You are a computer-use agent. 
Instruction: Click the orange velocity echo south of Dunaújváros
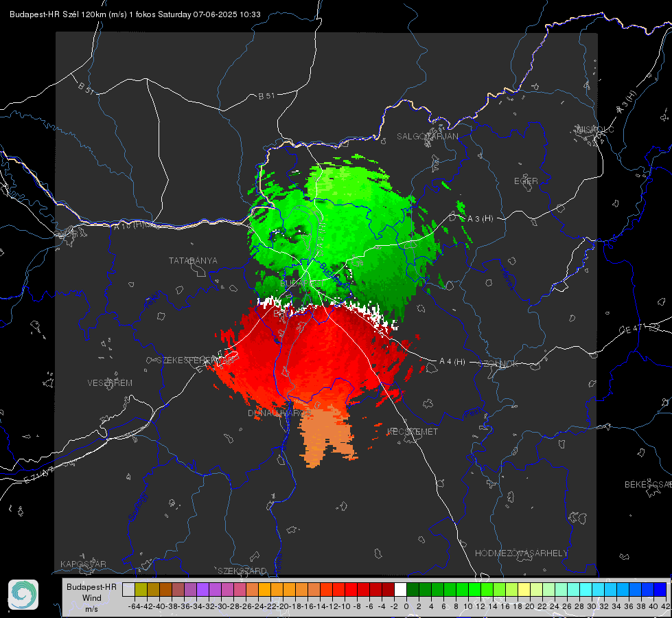pos(326,435)
